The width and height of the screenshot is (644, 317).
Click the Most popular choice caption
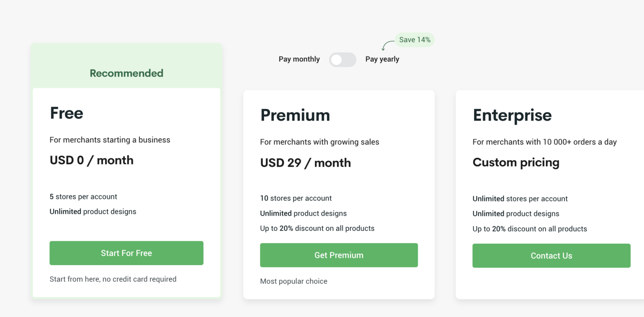pyautogui.click(x=293, y=281)
